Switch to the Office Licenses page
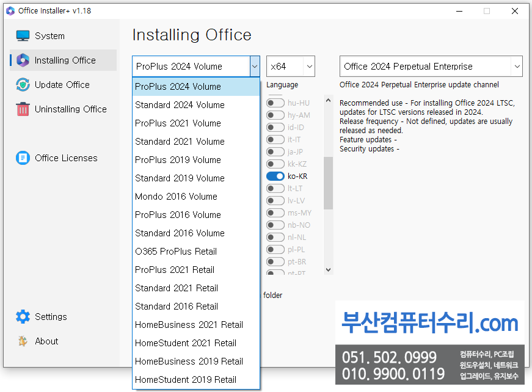 click(x=63, y=158)
